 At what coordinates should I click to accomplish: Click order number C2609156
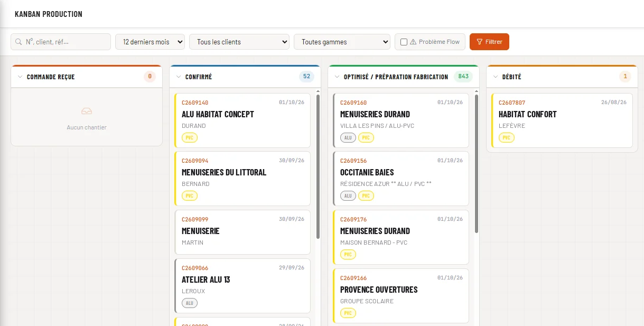pyautogui.click(x=353, y=161)
